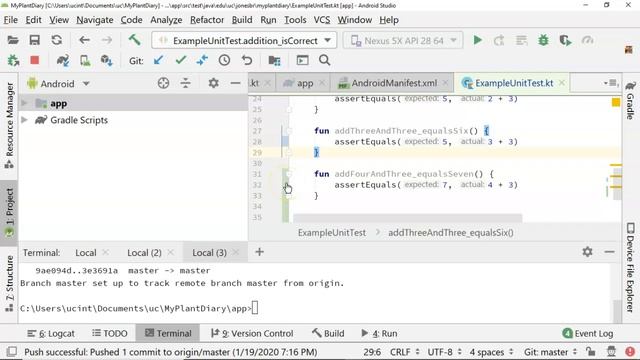Open terminal settings gear
640x360 pixels.
coord(587,252)
